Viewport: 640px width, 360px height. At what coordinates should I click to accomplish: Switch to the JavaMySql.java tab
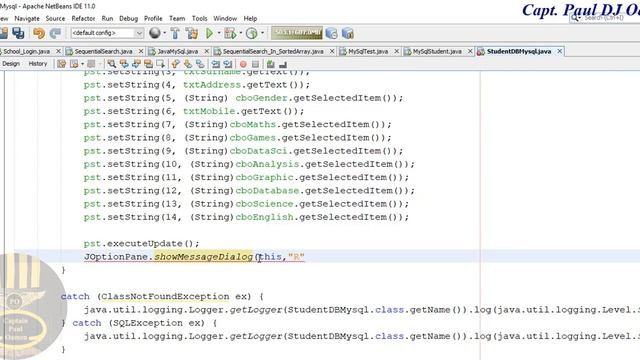pyautogui.click(x=178, y=51)
